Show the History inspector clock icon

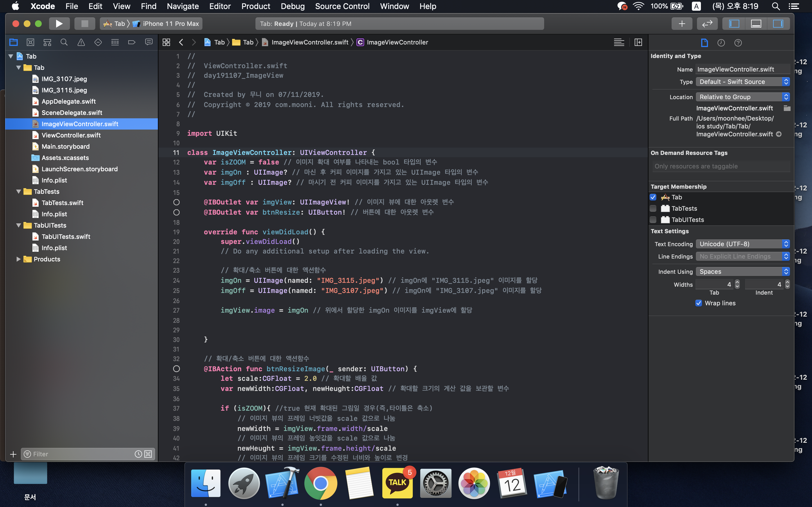pyautogui.click(x=721, y=43)
